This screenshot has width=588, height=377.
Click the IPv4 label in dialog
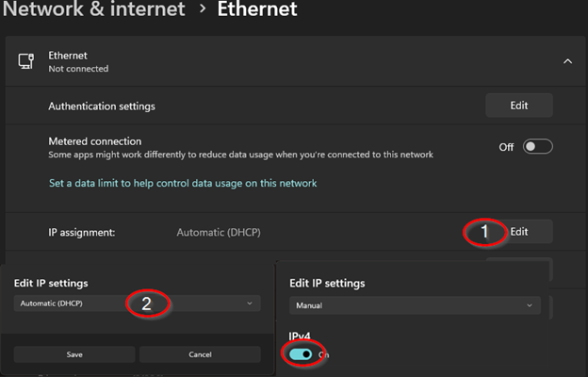302,335
